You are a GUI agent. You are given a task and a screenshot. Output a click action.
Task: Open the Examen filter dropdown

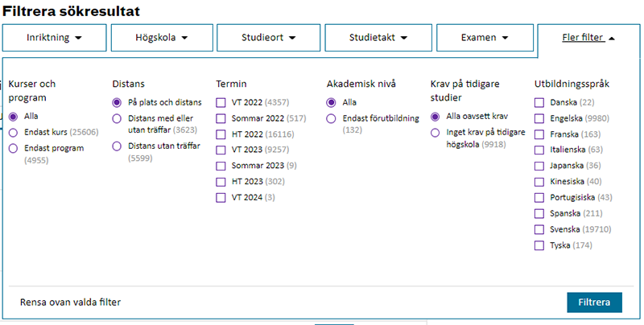click(x=485, y=38)
